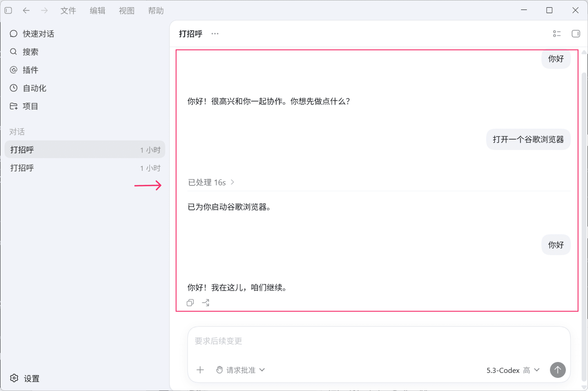This screenshot has height=391, width=588.
Task: Click the plus attachment icon
Action: [200, 370]
